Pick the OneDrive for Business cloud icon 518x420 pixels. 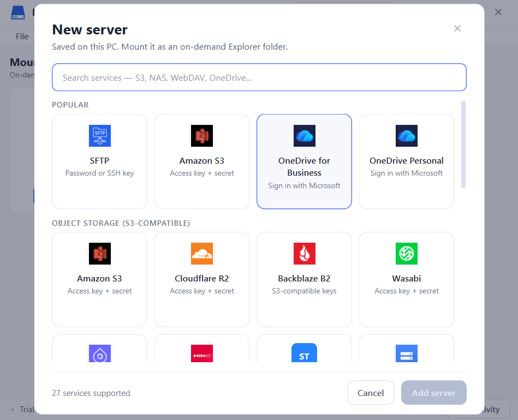(304, 136)
